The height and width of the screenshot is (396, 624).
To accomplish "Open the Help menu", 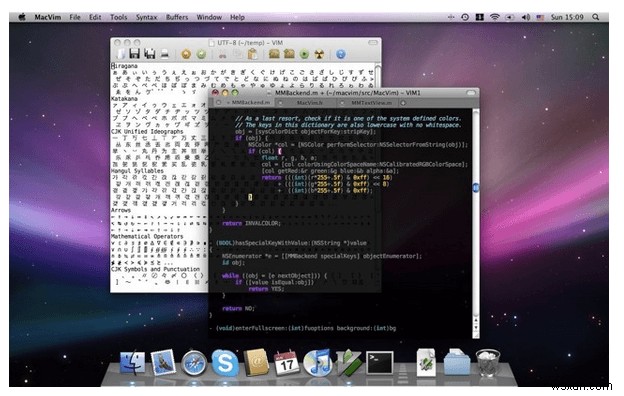I will coord(237,17).
